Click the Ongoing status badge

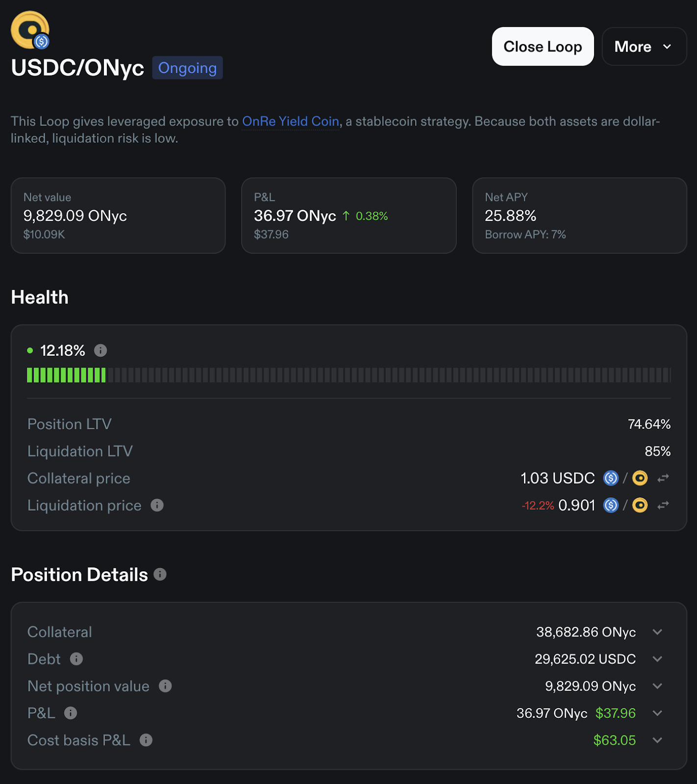[187, 68]
